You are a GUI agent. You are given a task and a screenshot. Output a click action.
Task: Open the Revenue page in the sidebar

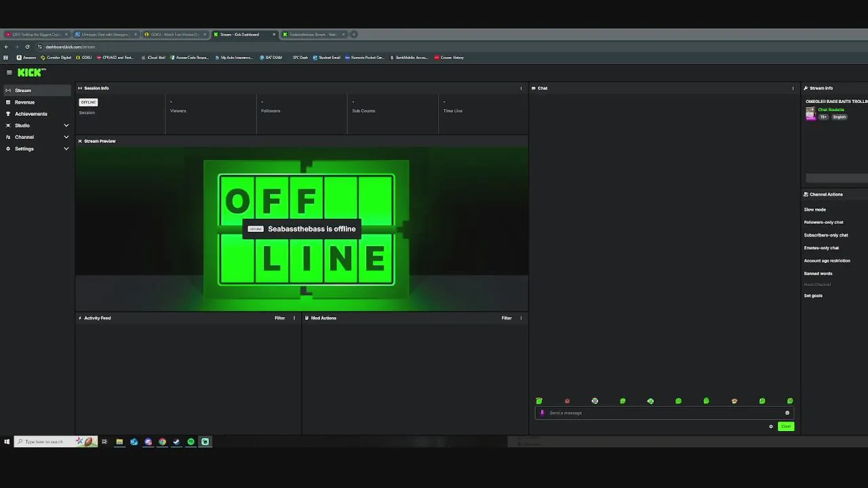(x=36, y=102)
